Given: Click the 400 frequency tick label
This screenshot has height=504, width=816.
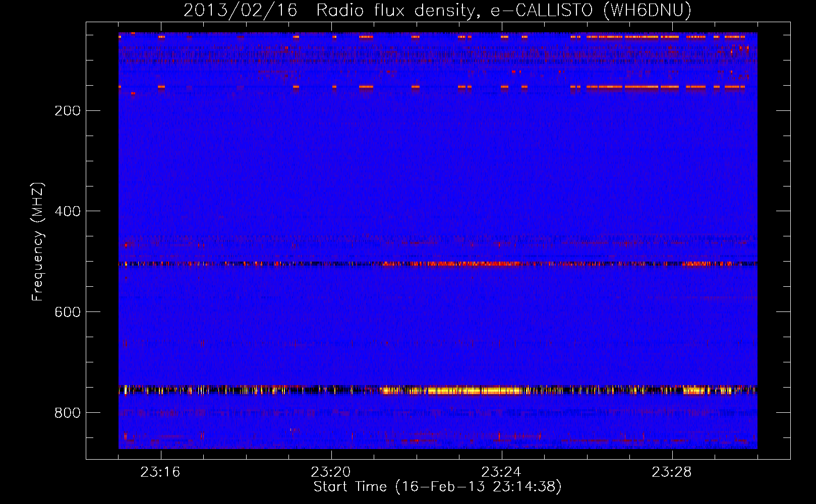Looking at the screenshot, I should click(x=68, y=211).
